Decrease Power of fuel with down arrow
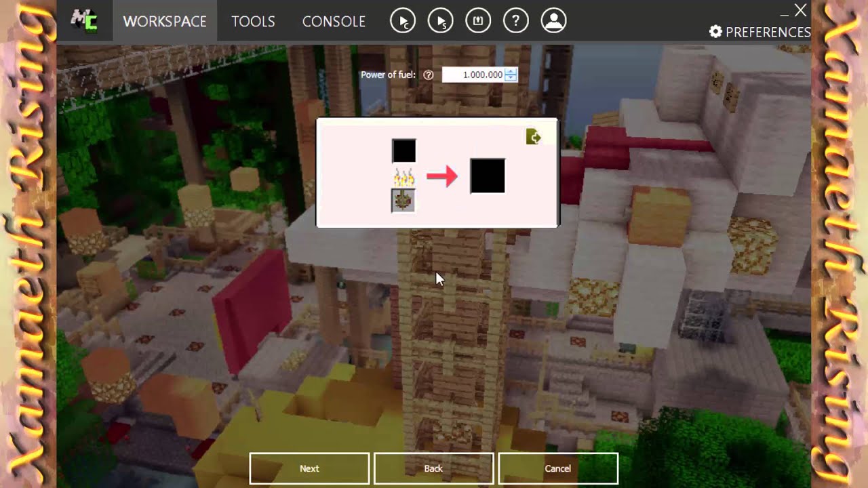 coord(511,79)
